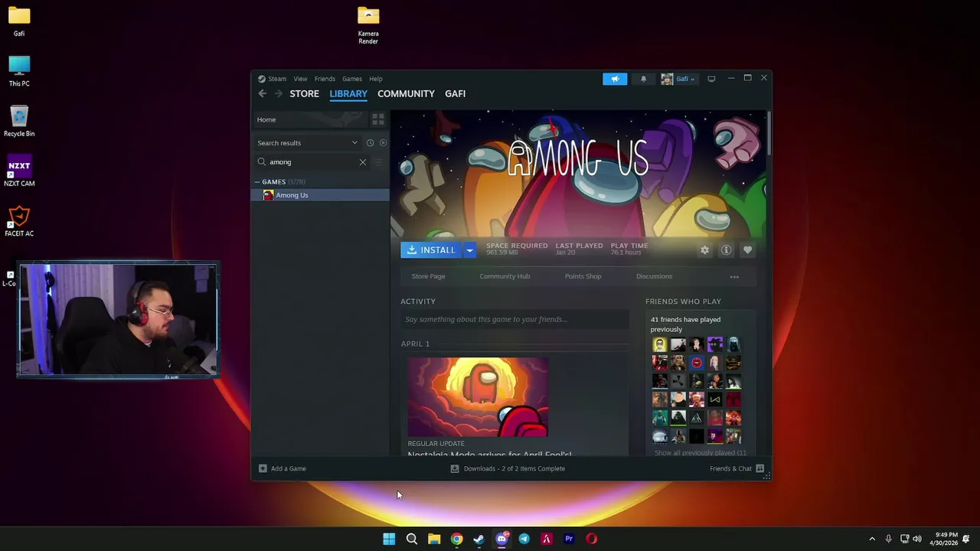The width and height of the screenshot is (980, 551).
Task: Click the game page vertical scrollbar
Action: [768, 134]
